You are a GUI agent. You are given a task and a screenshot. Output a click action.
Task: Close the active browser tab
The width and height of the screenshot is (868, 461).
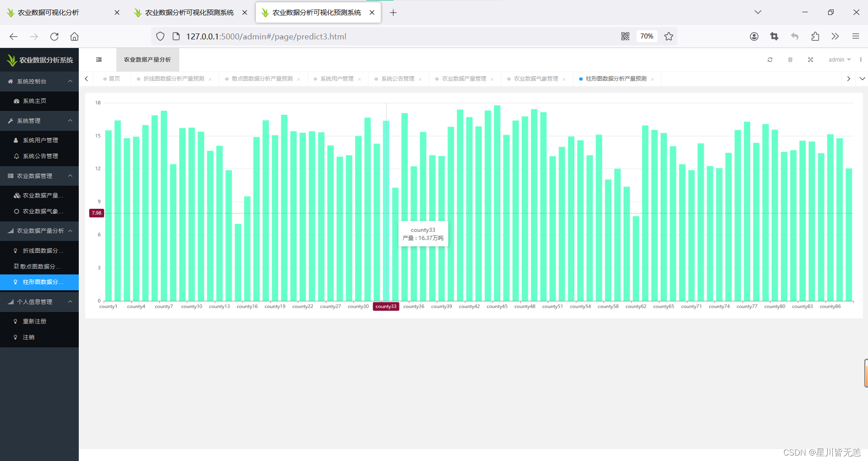pyautogui.click(x=372, y=13)
